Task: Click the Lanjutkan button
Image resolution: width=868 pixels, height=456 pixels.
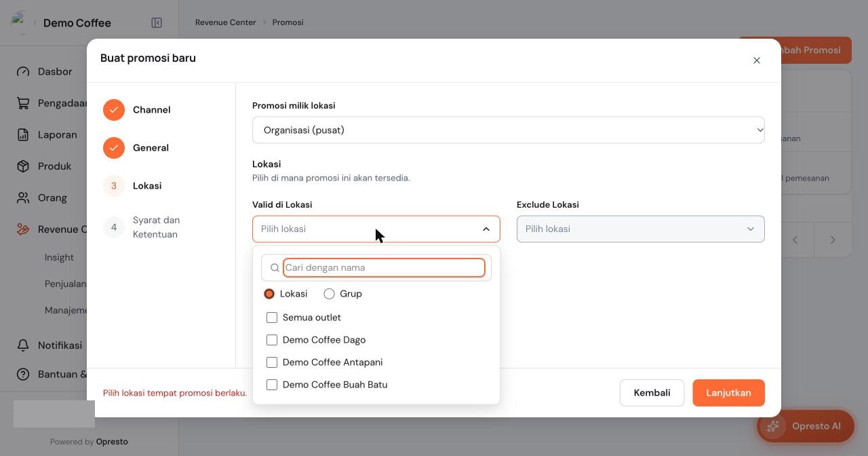Action: pyautogui.click(x=728, y=393)
